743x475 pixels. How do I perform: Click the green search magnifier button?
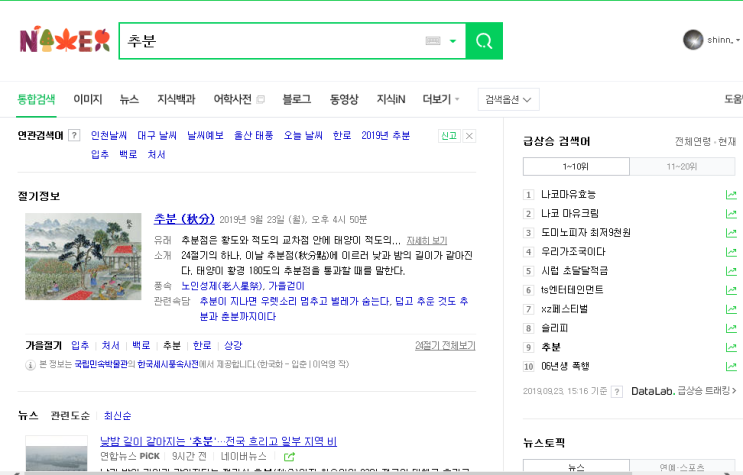pyautogui.click(x=484, y=41)
